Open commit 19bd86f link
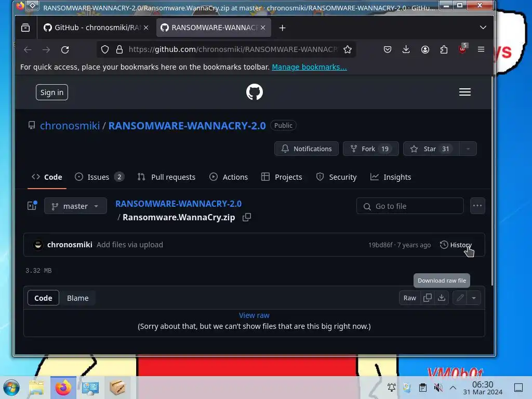 [380, 245]
